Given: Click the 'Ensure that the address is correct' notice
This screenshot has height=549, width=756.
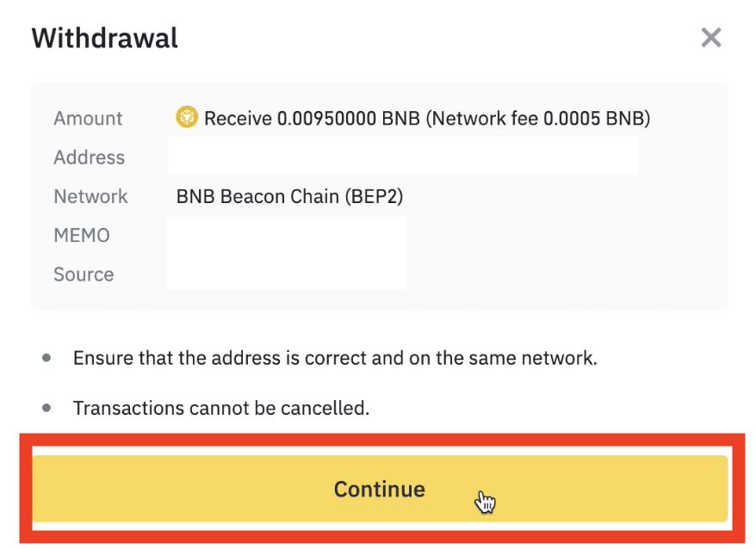Looking at the screenshot, I should [x=335, y=358].
